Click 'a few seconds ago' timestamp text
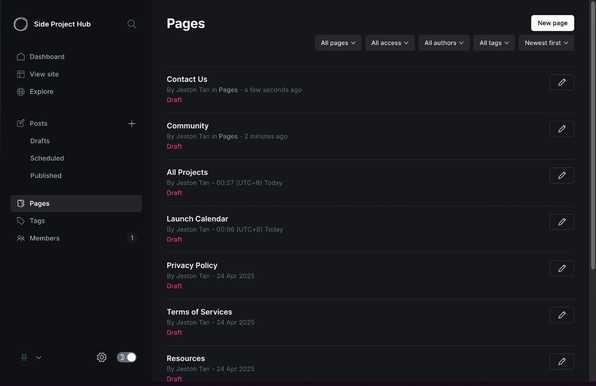Screen dimensions: 596x386 (273, 90)
